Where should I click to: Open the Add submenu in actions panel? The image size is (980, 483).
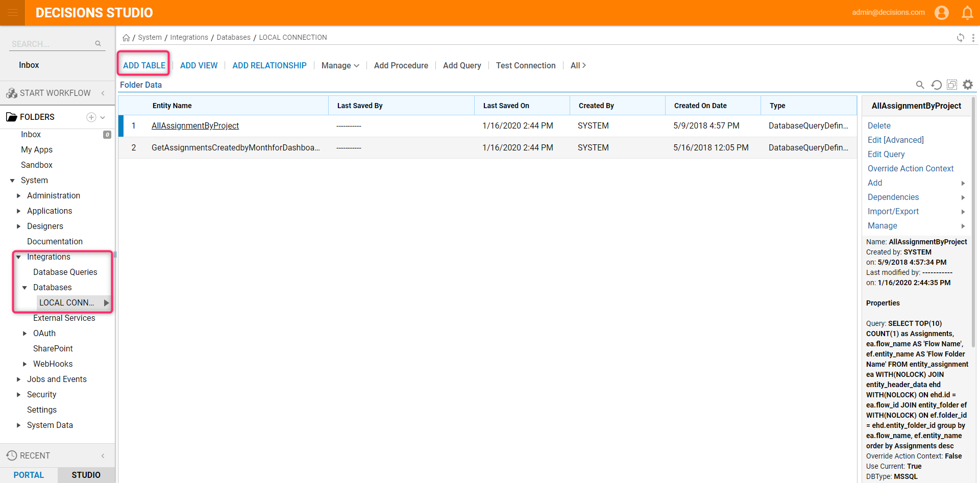pos(916,183)
